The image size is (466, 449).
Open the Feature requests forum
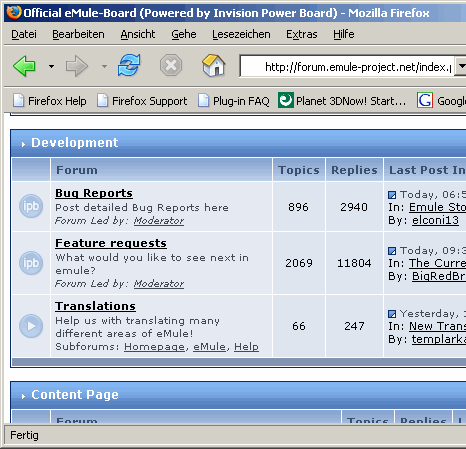point(111,243)
